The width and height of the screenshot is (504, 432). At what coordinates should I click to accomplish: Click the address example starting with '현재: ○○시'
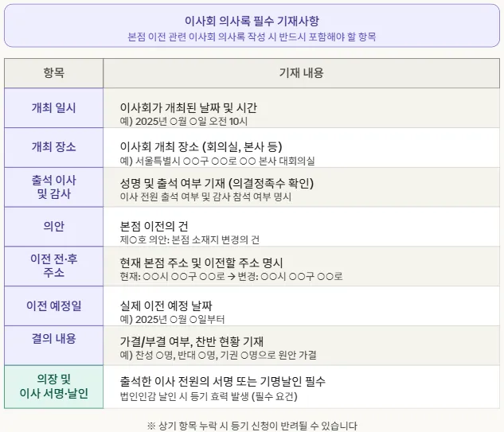coord(231,276)
